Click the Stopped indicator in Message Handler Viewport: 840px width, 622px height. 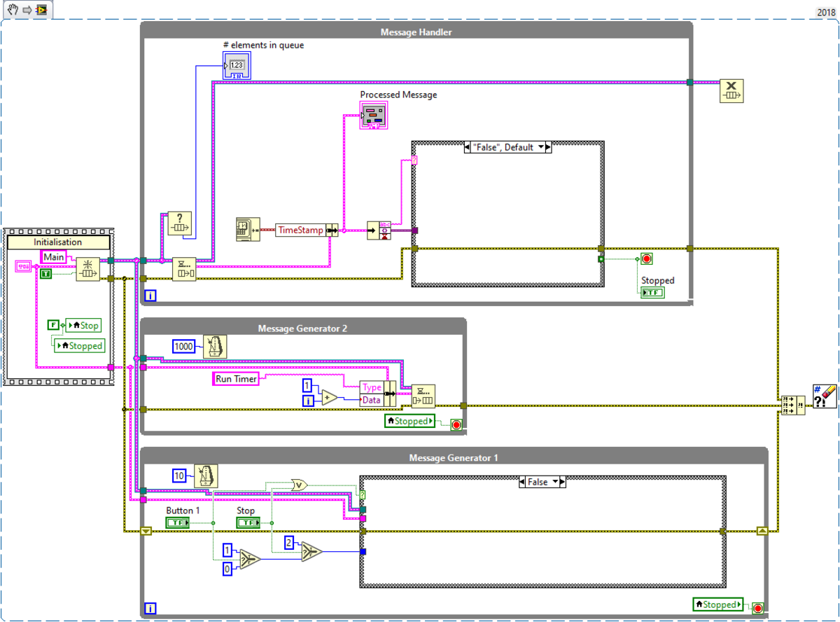coord(651,292)
